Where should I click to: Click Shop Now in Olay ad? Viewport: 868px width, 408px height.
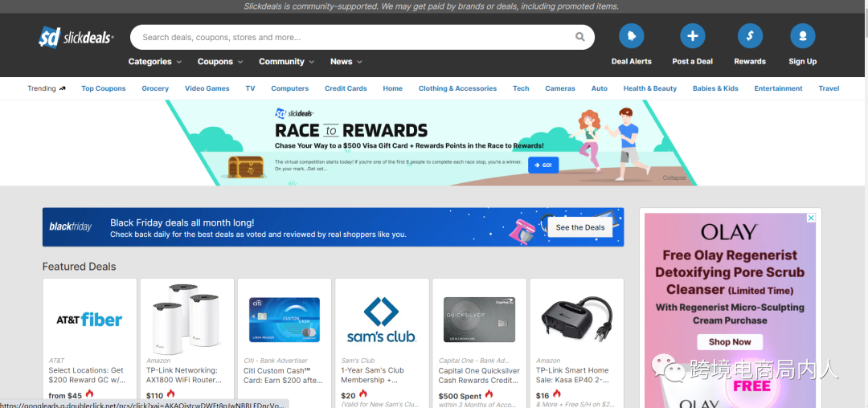click(x=730, y=341)
